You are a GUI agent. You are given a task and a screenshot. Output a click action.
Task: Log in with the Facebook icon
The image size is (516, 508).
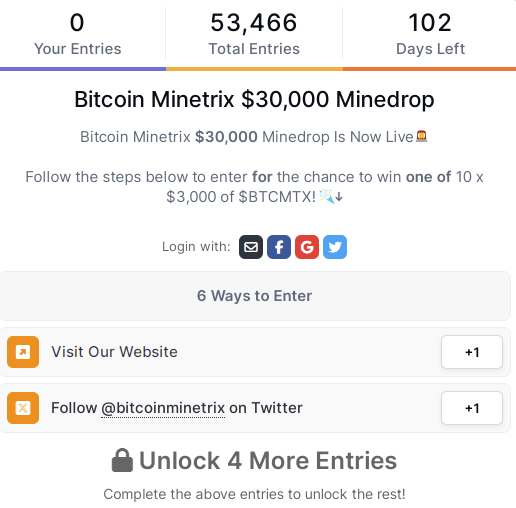click(279, 247)
